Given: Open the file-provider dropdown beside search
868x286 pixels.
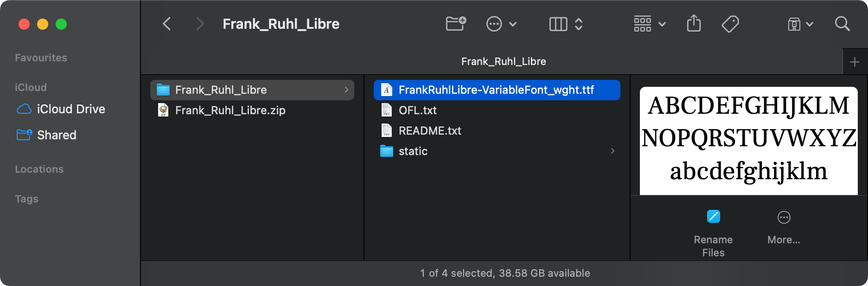Looking at the screenshot, I should pyautogui.click(x=800, y=24).
